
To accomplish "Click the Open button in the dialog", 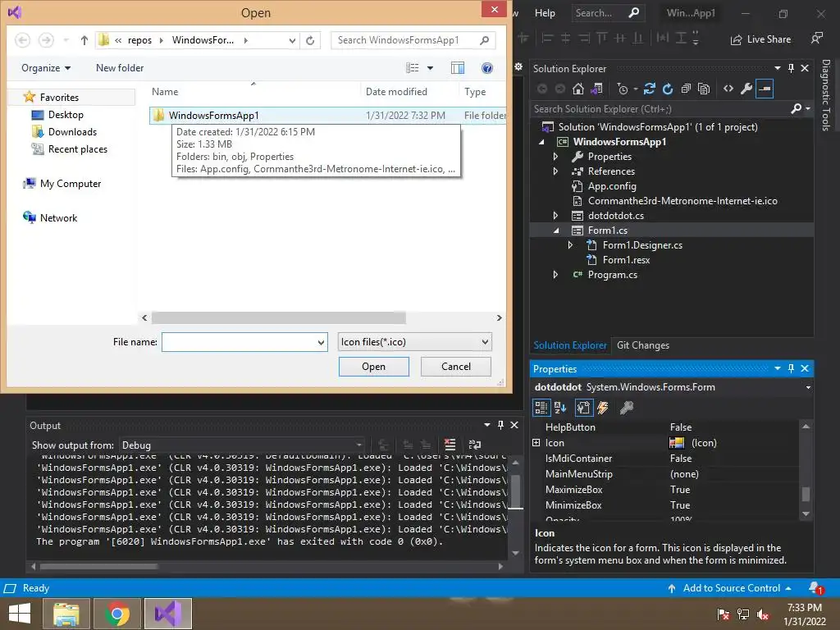I will (373, 367).
